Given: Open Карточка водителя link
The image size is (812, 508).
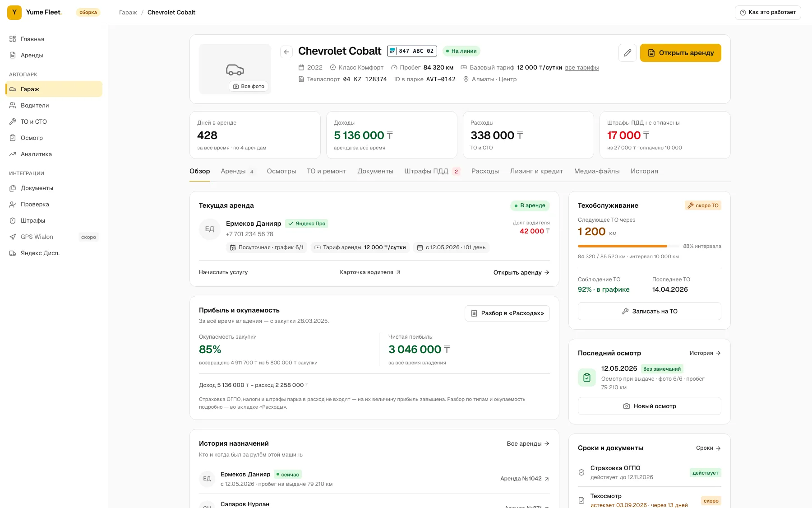Looking at the screenshot, I should (370, 272).
